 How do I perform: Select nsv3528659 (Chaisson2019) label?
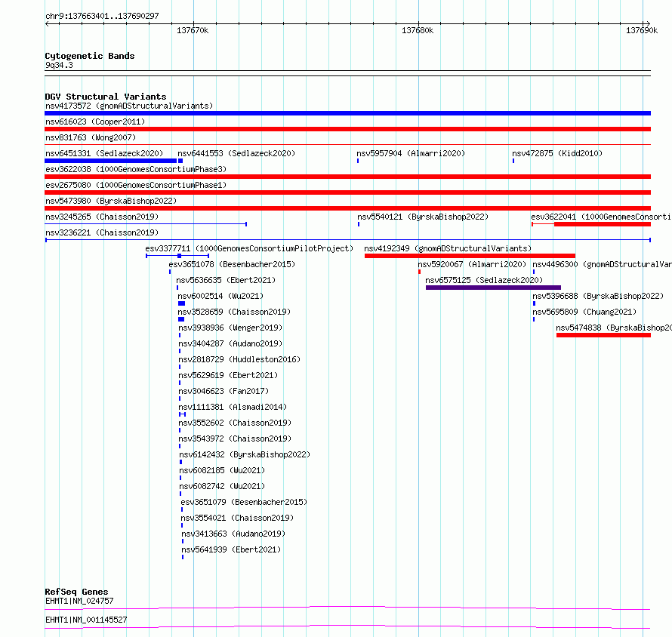(x=234, y=312)
